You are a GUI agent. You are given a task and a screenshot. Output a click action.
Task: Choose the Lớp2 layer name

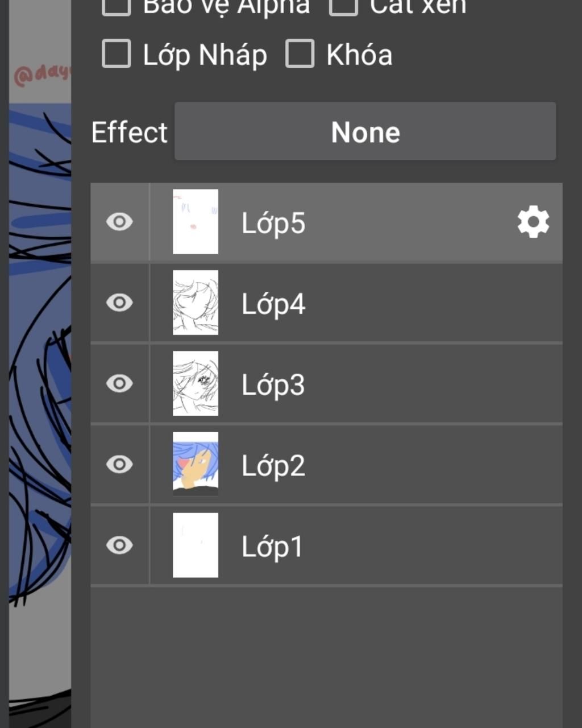(273, 465)
